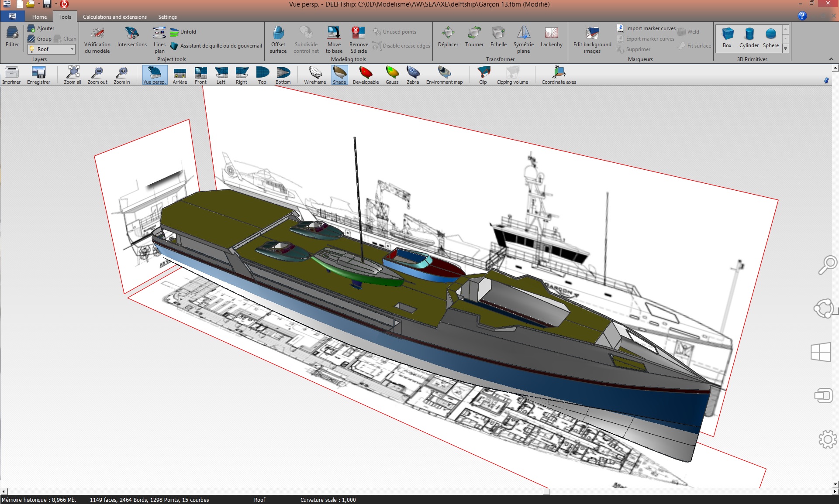Click Import marker curves

tap(646, 28)
